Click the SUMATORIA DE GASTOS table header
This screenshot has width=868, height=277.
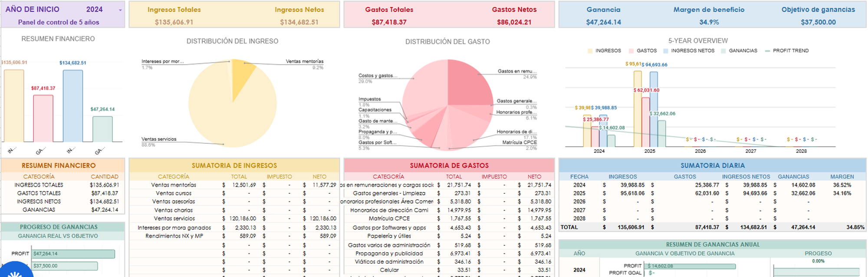coord(449,165)
